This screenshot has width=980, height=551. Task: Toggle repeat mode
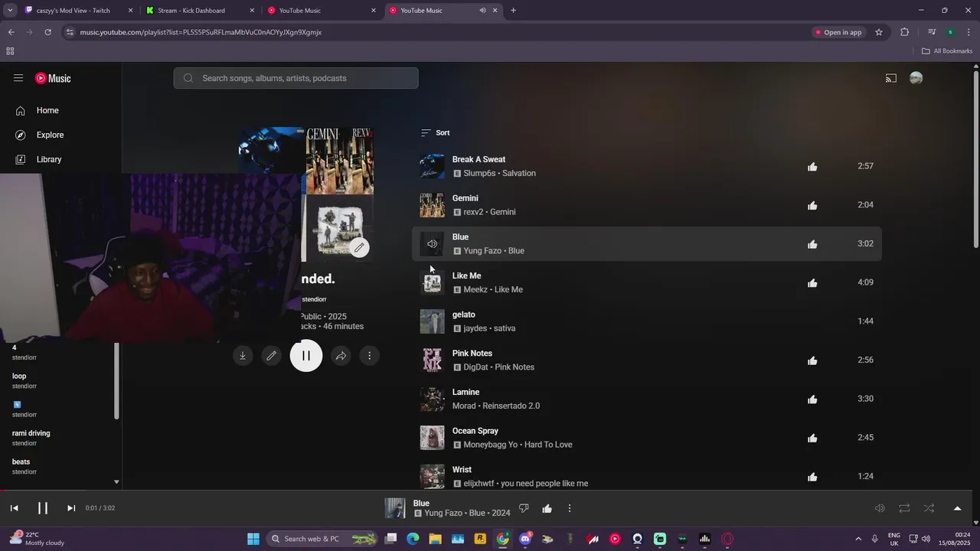tap(904, 508)
